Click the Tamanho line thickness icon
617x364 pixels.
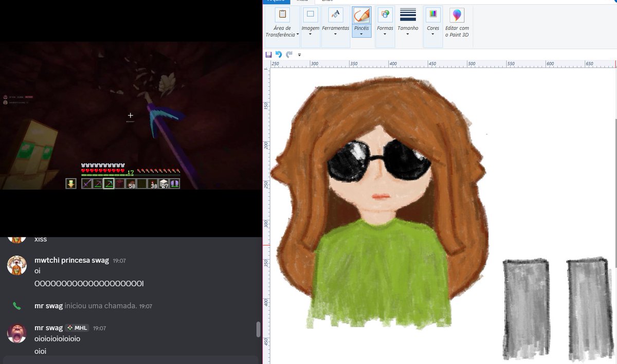pyautogui.click(x=408, y=14)
